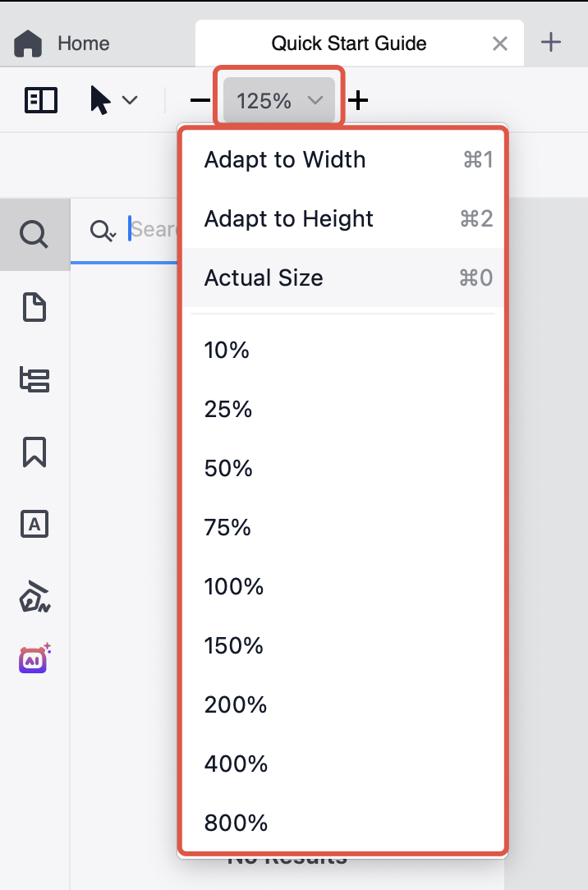
Task: Open the Bookmarks panel
Action: click(34, 452)
